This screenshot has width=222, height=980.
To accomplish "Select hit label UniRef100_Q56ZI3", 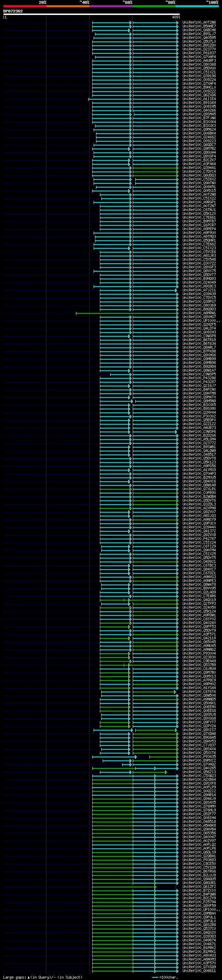I will click(199, 772).
